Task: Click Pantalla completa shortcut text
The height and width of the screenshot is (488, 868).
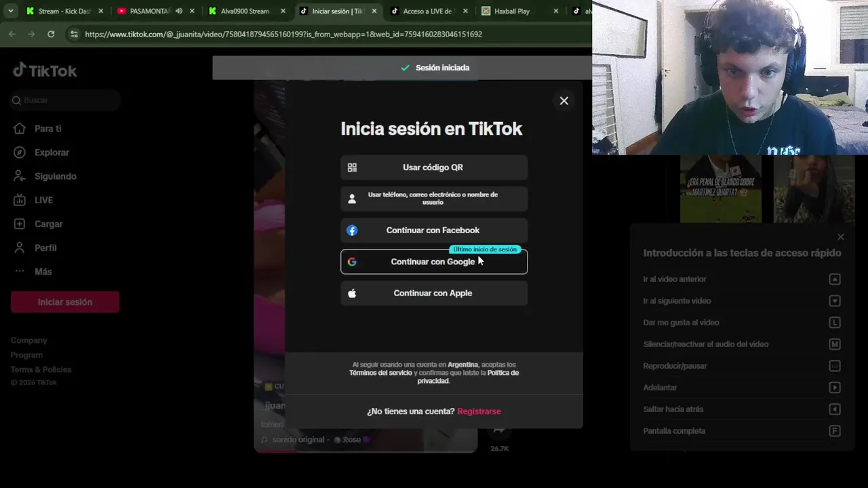Action: [x=674, y=431]
